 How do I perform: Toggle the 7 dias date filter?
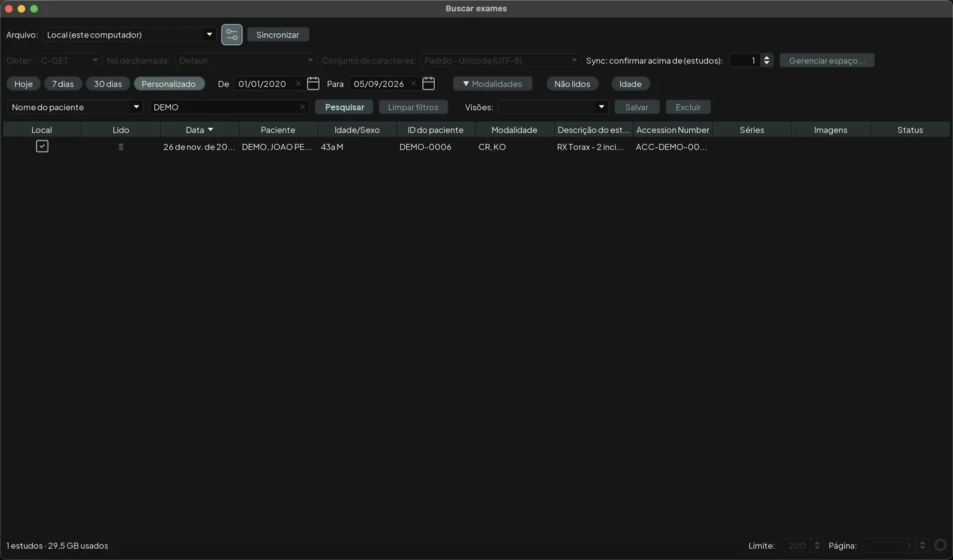coord(63,84)
